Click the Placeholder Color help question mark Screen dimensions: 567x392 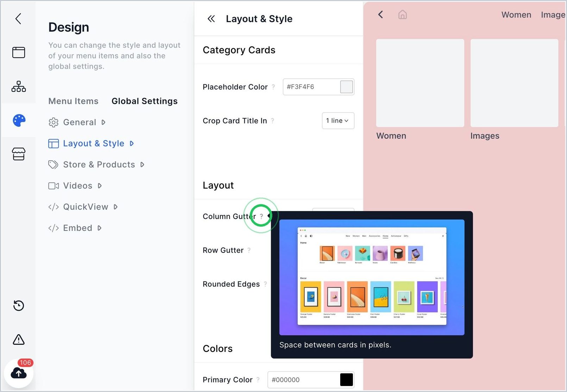coord(273,87)
